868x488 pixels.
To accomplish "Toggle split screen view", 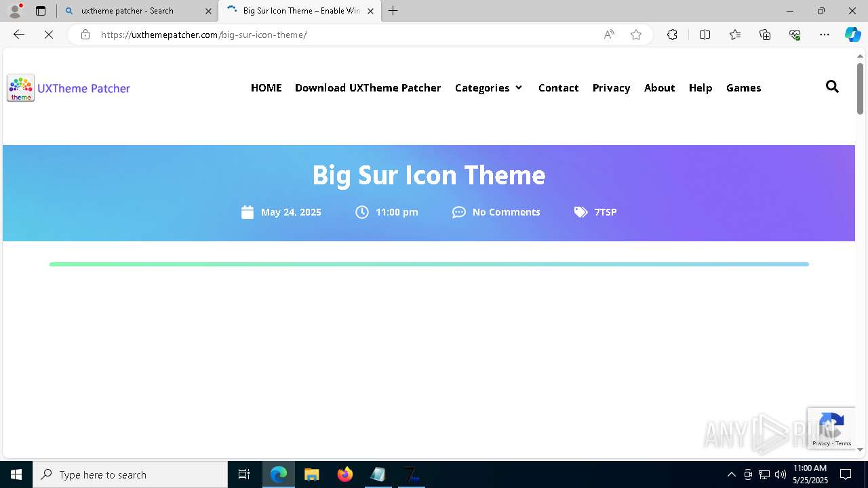I will click(x=705, y=35).
